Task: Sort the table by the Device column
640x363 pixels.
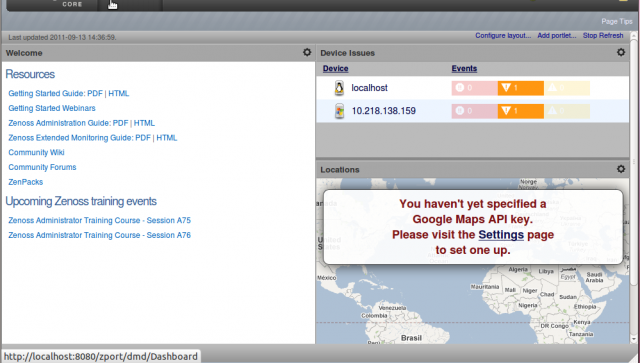Action: (x=336, y=69)
